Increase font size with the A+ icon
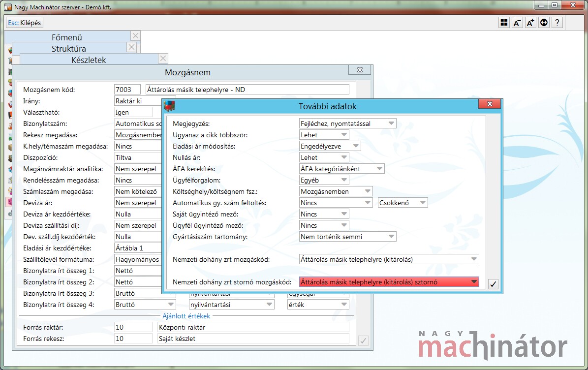 [530, 23]
